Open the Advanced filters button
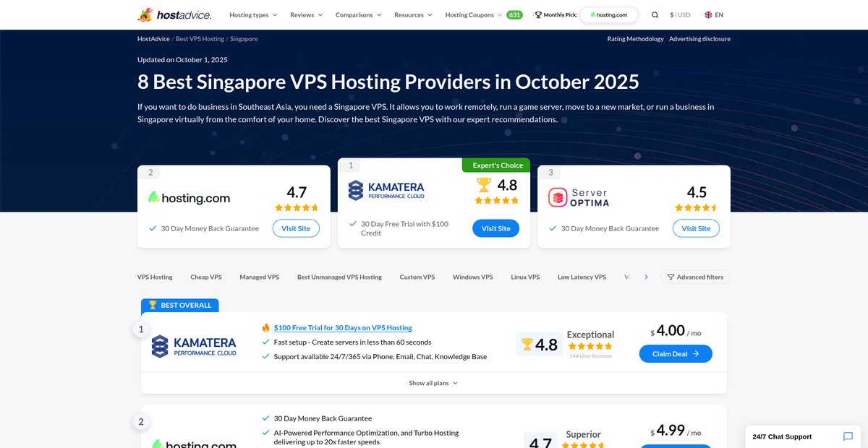 coord(695,277)
